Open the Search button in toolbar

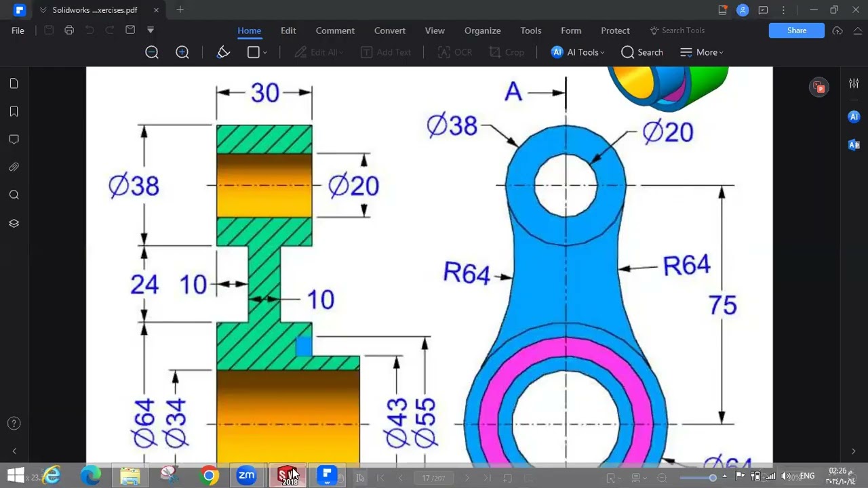click(x=642, y=52)
